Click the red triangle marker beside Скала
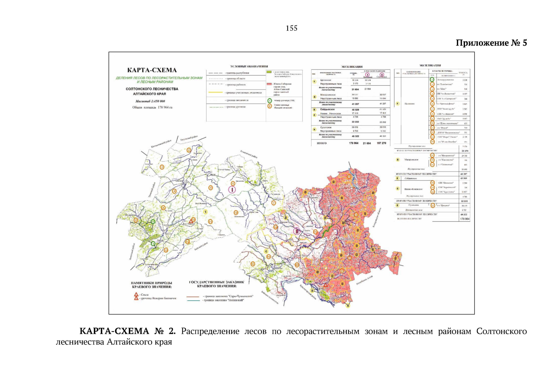Image resolution: width=555 pixels, height=392 pixels. click(136, 295)
